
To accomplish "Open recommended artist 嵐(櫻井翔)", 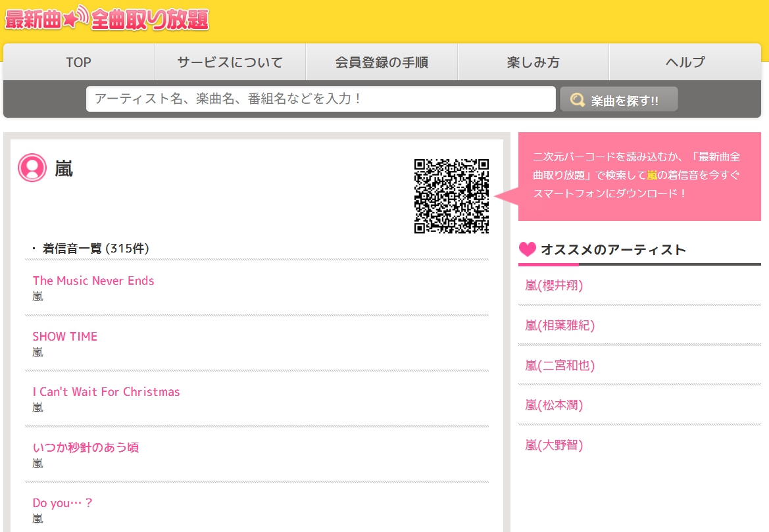I will [x=554, y=285].
